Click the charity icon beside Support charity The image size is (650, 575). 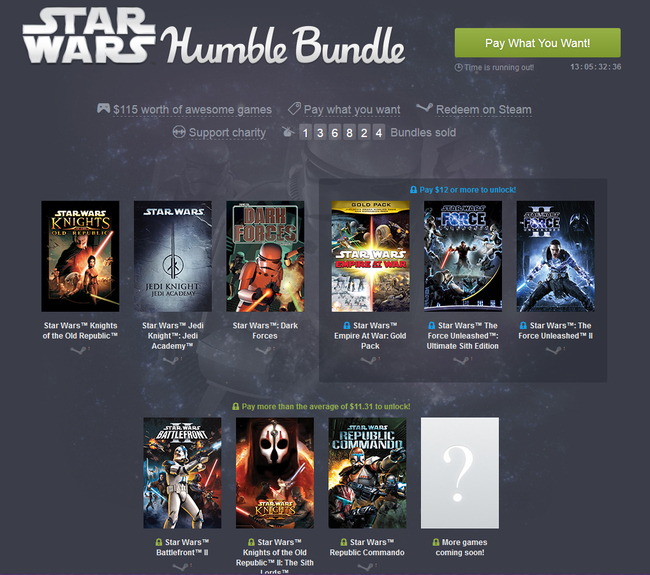179,132
